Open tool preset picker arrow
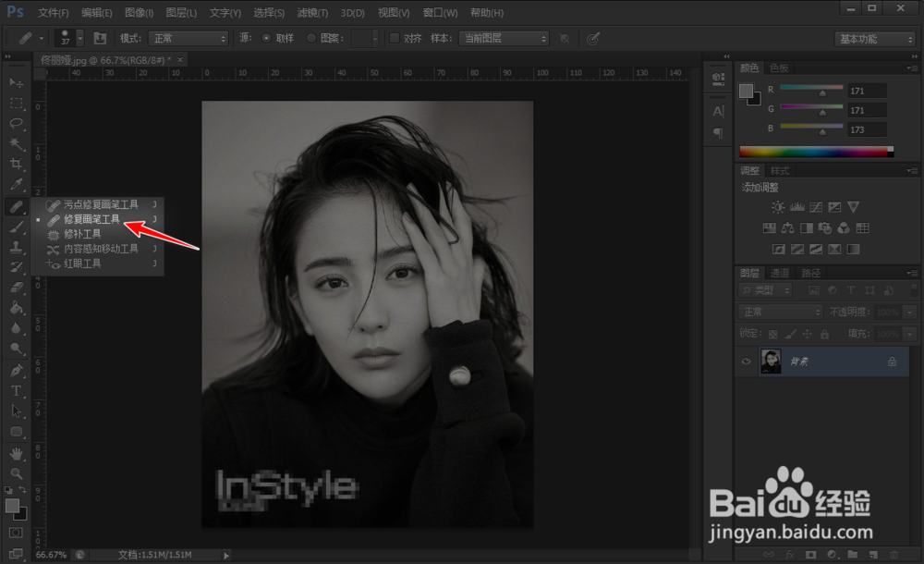This screenshot has width=924, height=564. point(42,38)
